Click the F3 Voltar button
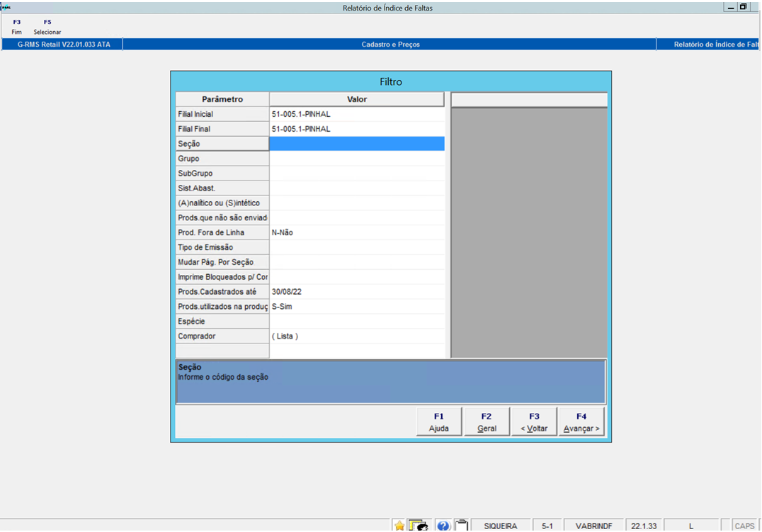Viewport: 762px width, 532px height. point(534,421)
